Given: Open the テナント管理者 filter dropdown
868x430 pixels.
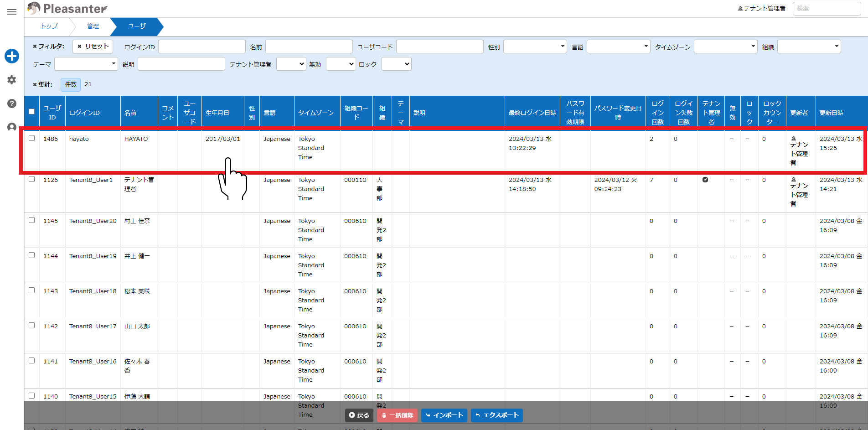Looking at the screenshot, I should click(x=291, y=64).
